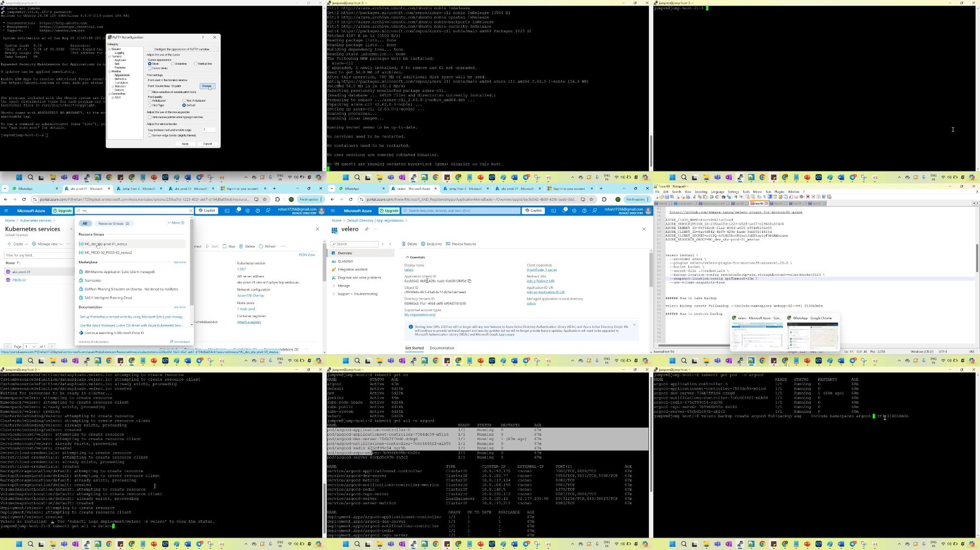Choose ClearType font quality
This screenshot has width=980, height=550.
click(x=150, y=105)
